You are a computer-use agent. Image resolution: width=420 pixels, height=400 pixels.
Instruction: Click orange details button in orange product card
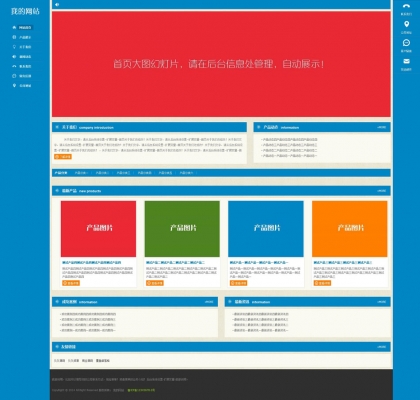pos(322,283)
